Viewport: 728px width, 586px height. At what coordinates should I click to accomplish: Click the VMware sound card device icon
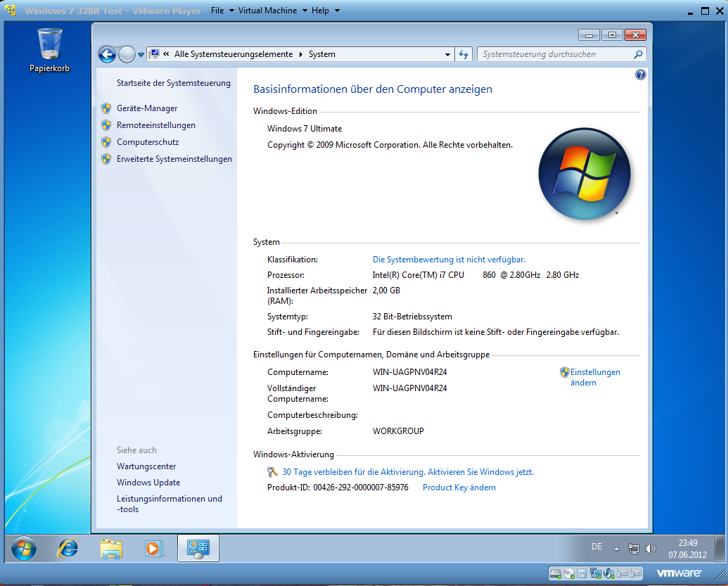(609, 573)
